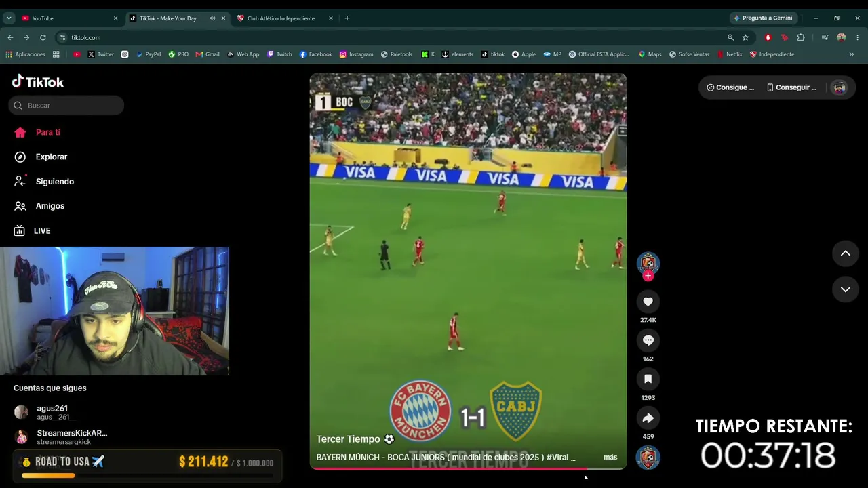
Task: Open the comments on the TikTok video
Action: pos(648,340)
